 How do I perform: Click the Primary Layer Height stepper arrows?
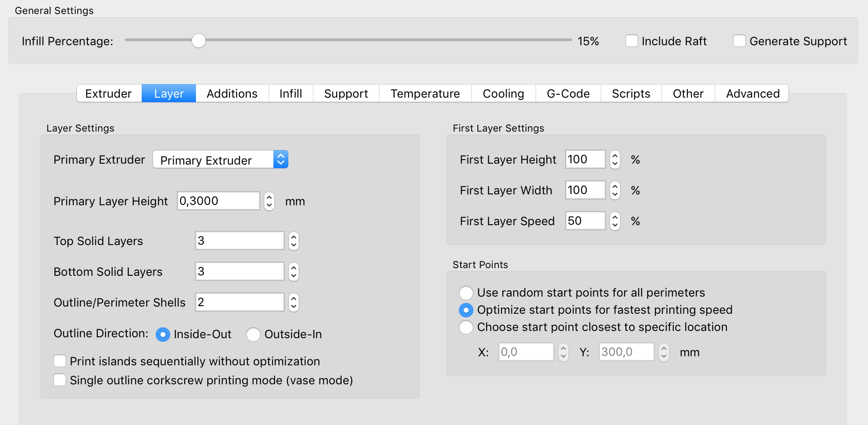coord(269,201)
